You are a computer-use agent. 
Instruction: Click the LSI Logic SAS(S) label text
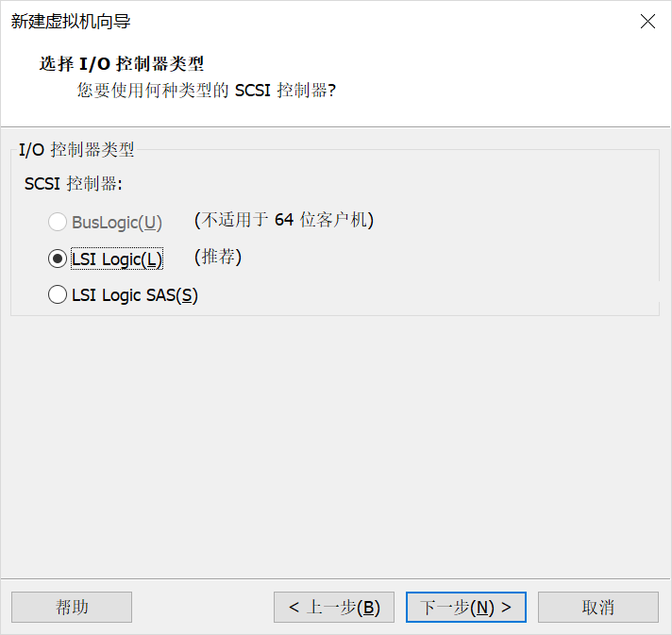135,295
